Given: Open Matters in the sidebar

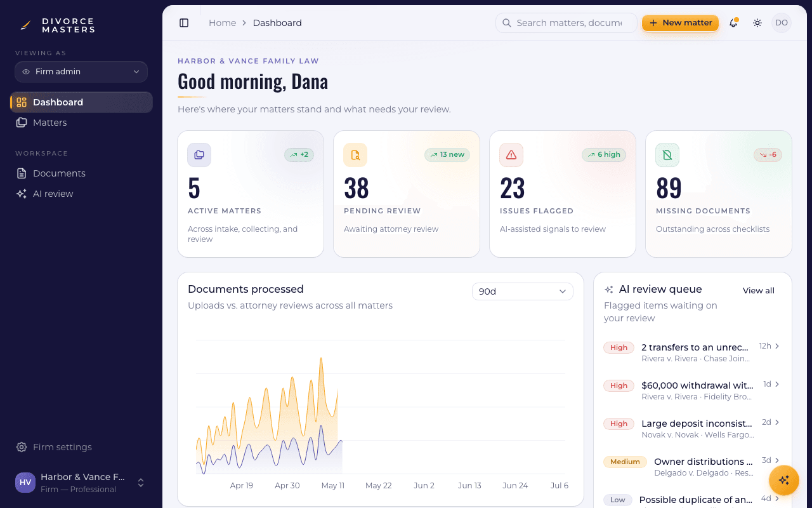Looking at the screenshot, I should click(81, 123).
